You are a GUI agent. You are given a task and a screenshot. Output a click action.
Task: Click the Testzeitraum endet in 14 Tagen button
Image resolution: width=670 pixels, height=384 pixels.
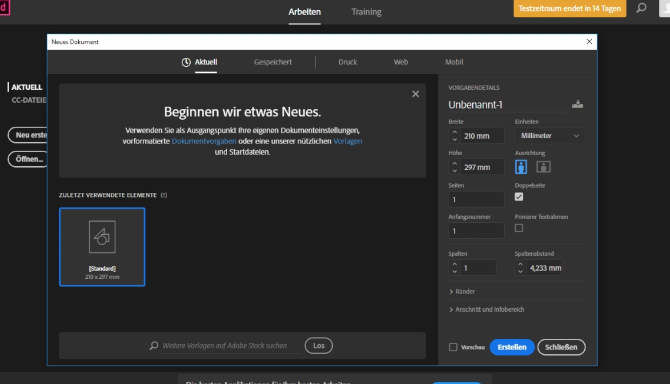point(570,9)
